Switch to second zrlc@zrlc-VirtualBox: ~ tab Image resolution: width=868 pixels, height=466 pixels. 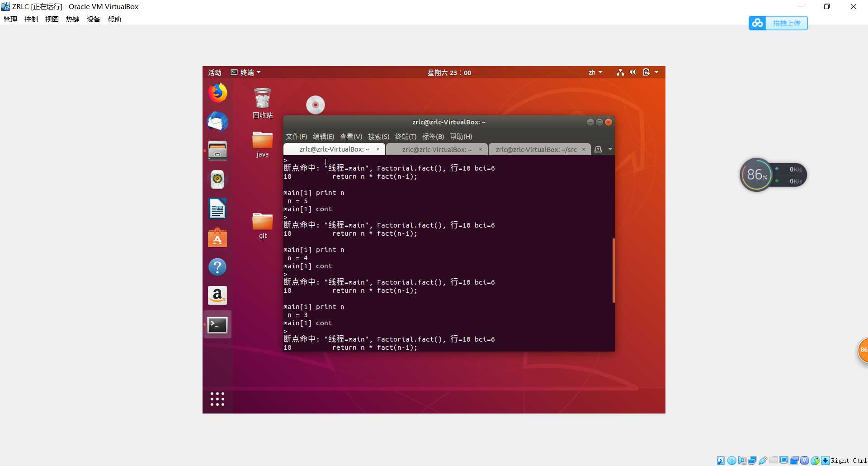click(437, 149)
